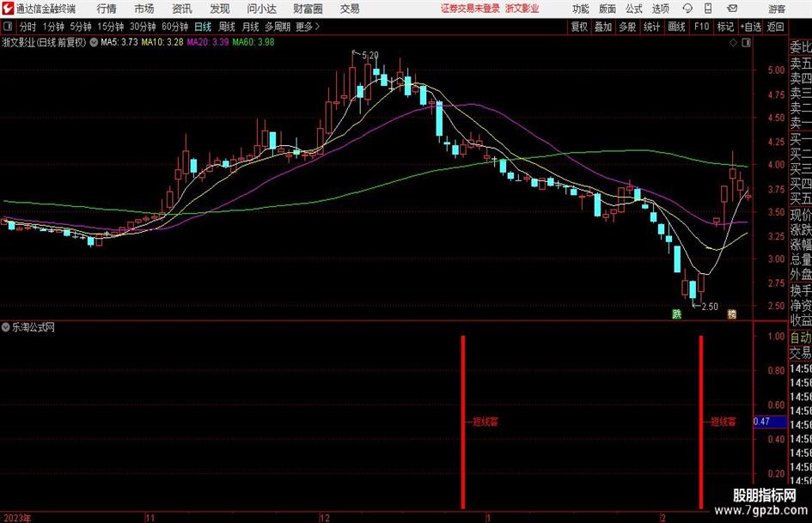The height and width of the screenshot is (523, 812).
Task: Click the 返回 back button
Action: tap(775, 27)
